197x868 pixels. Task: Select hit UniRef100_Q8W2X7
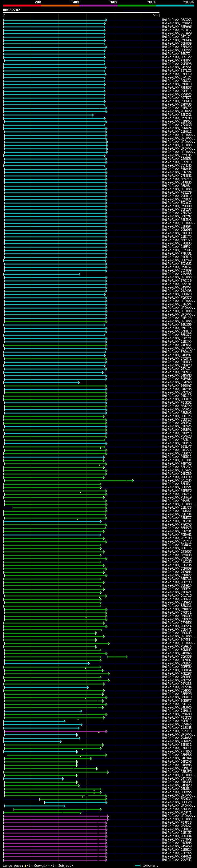click(177, 50)
